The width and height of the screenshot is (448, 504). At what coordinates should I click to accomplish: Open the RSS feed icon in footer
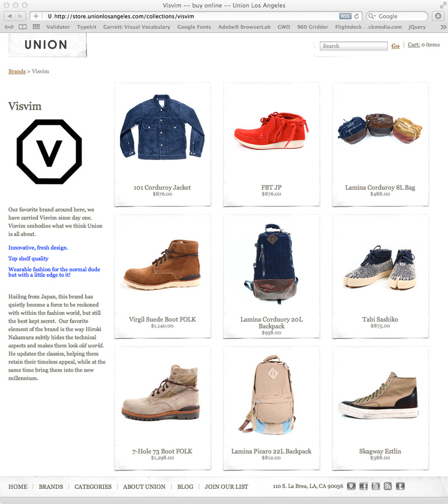point(388,486)
